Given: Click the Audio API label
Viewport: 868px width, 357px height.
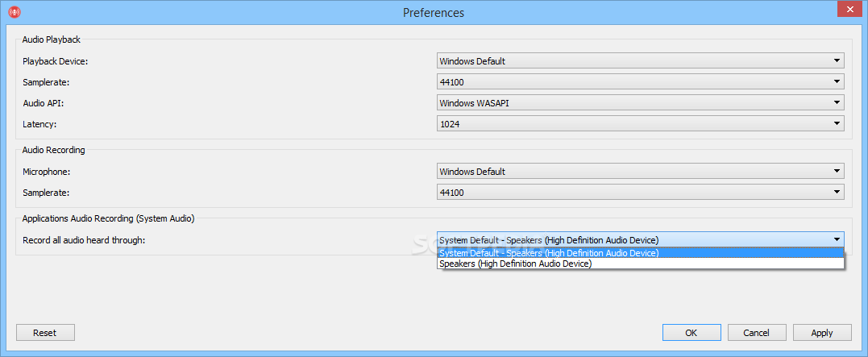Looking at the screenshot, I should pyautogui.click(x=43, y=103).
